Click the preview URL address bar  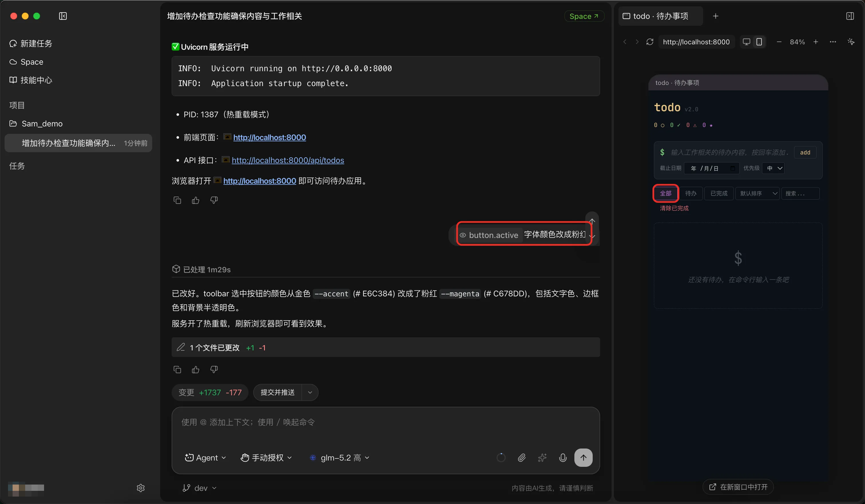[696, 42]
